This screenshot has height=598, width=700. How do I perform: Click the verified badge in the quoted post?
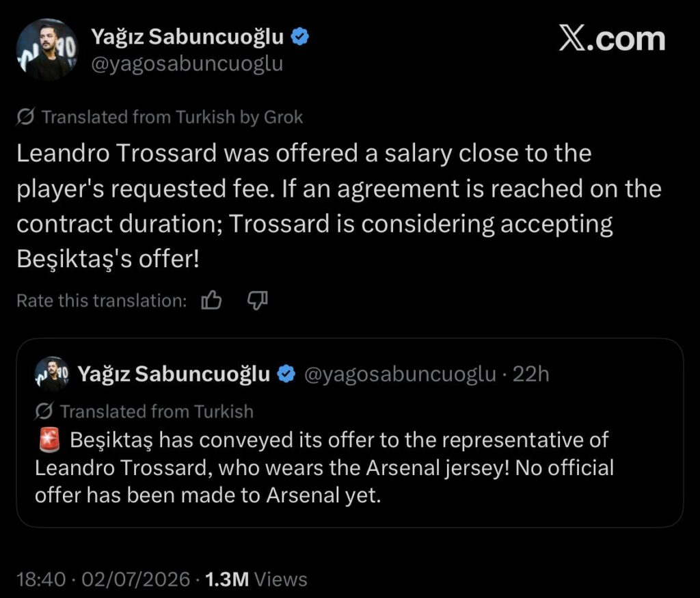coord(286,374)
